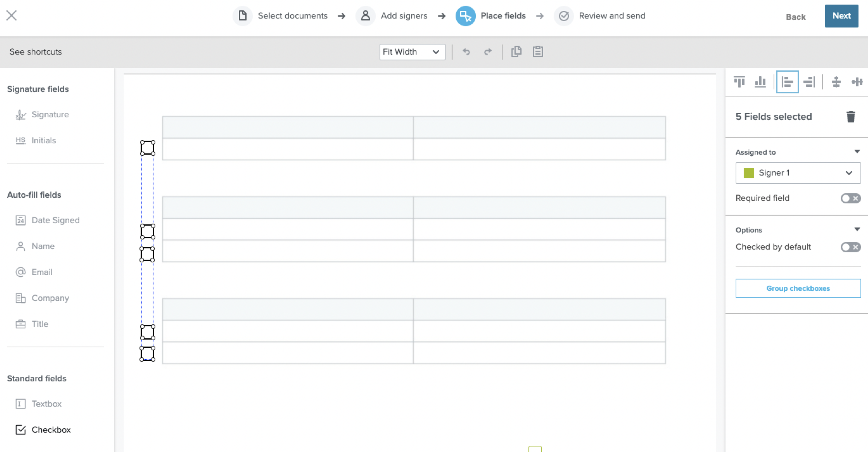Go to Review and send step
This screenshot has width=868, height=452.
612,16
